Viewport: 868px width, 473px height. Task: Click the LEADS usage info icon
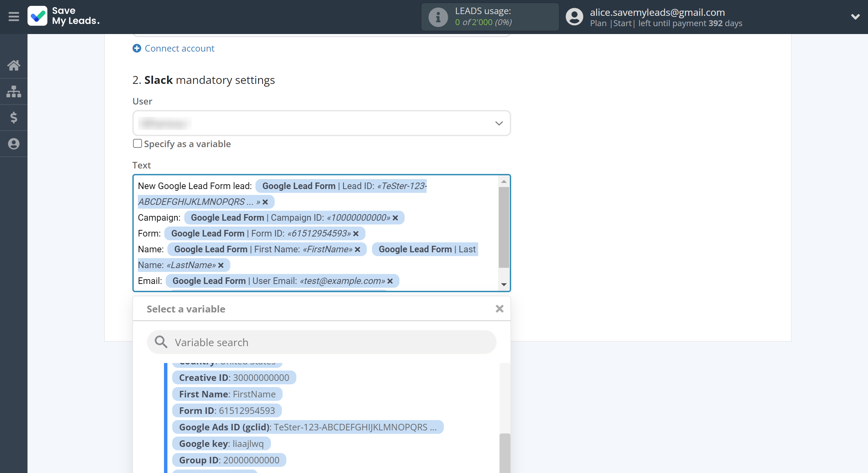438,17
